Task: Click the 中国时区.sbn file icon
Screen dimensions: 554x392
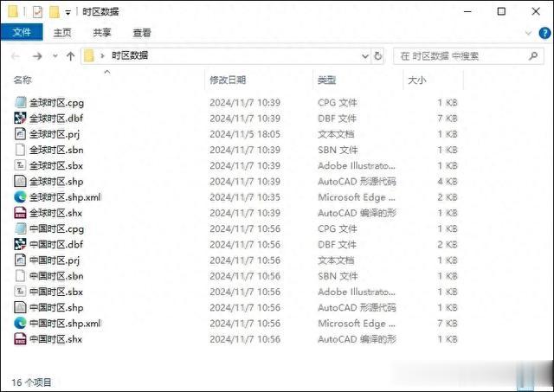Action: click(20, 276)
